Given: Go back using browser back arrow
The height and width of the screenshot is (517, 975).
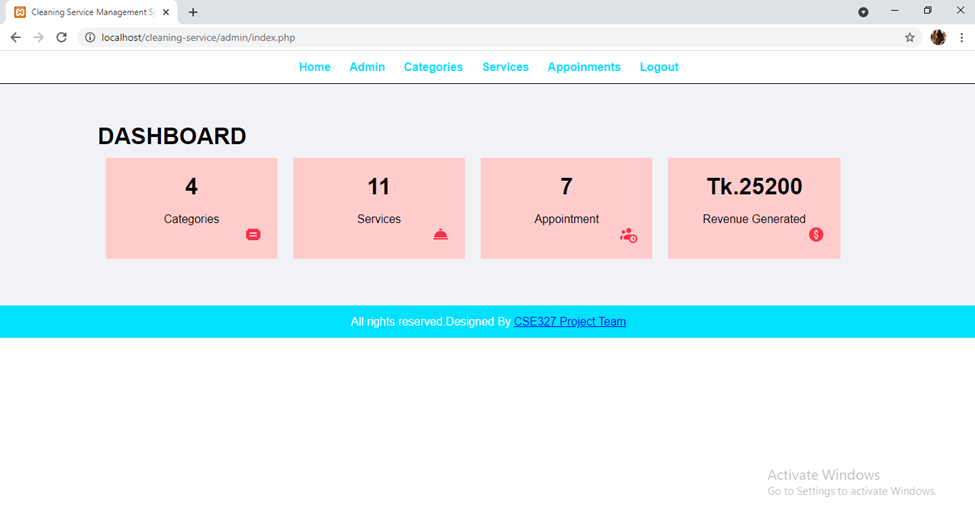Looking at the screenshot, I should click(x=16, y=37).
